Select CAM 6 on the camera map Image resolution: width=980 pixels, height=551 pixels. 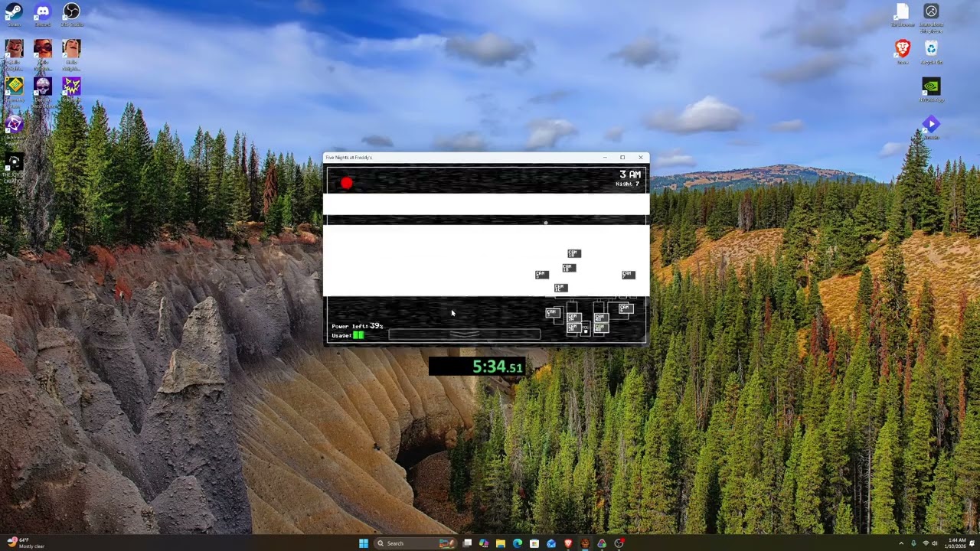[625, 309]
